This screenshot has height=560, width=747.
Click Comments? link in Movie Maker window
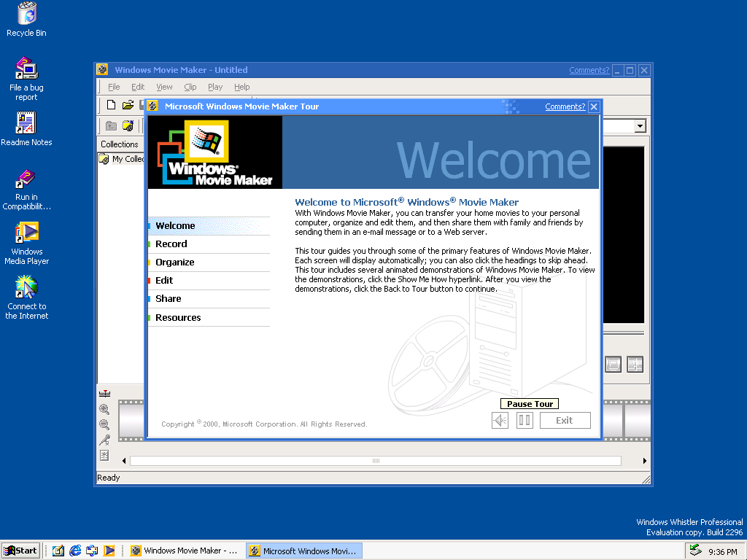point(589,70)
